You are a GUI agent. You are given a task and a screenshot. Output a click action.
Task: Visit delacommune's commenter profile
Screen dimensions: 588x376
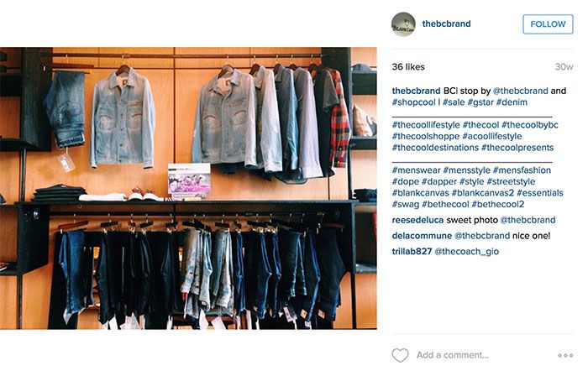pos(422,236)
